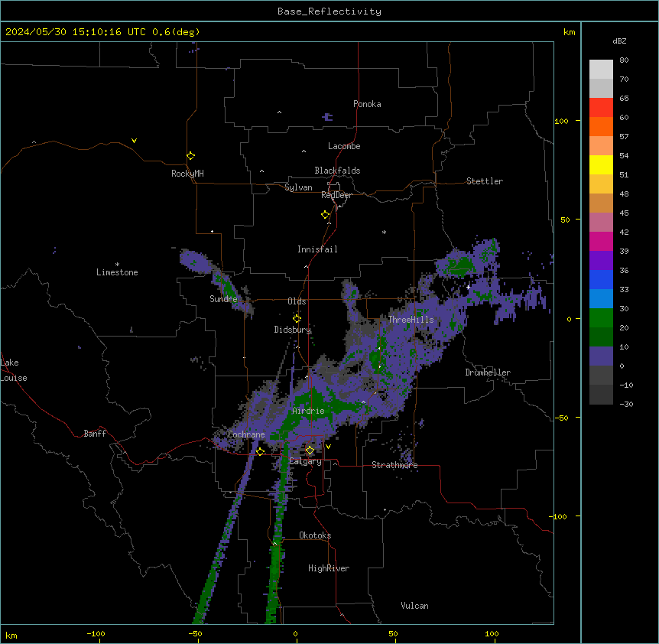
Task: Click the Sylvan label
Action: [298, 187]
